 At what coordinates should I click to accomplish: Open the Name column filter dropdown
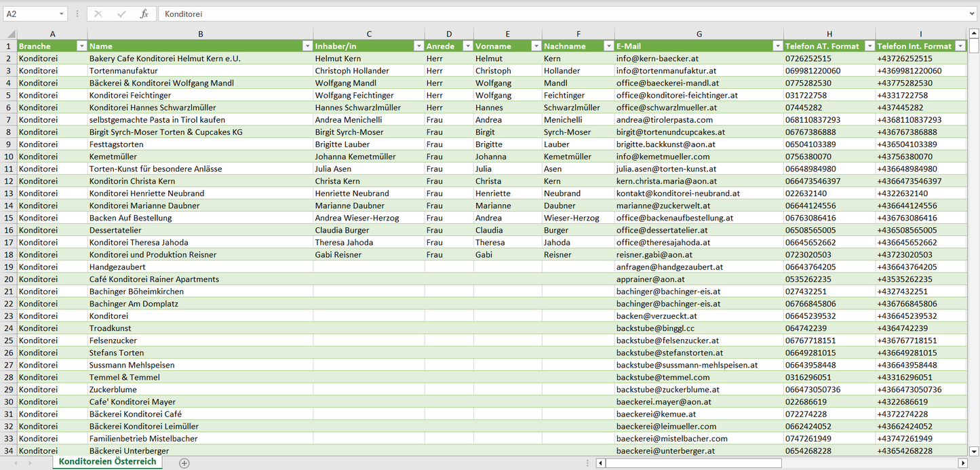307,46
